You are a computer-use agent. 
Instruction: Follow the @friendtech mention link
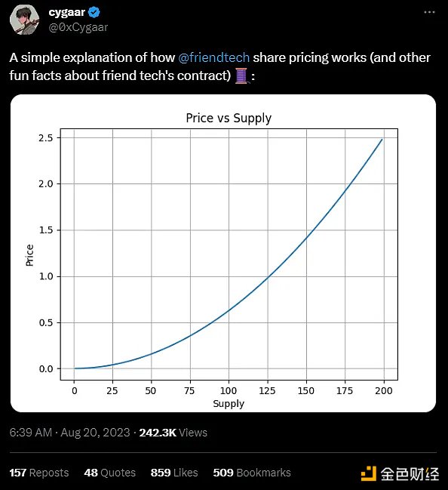[214, 58]
